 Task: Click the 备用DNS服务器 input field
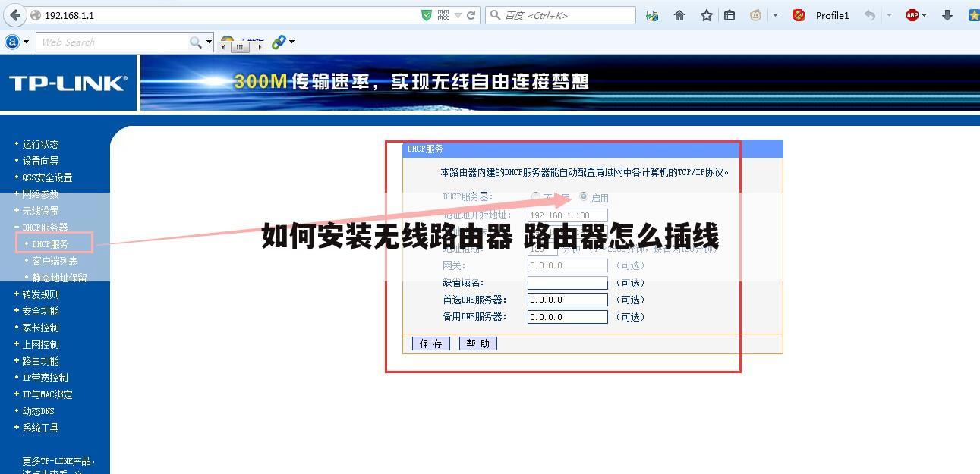pos(568,317)
